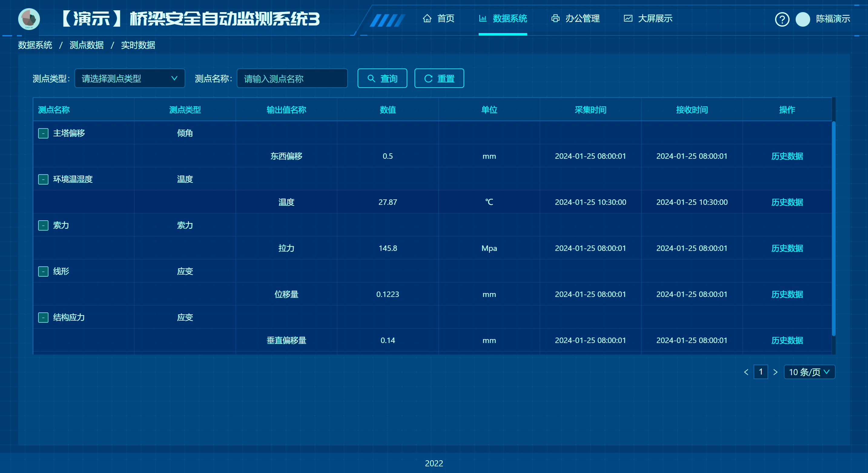Click the home icon beside 首页

click(427, 18)
